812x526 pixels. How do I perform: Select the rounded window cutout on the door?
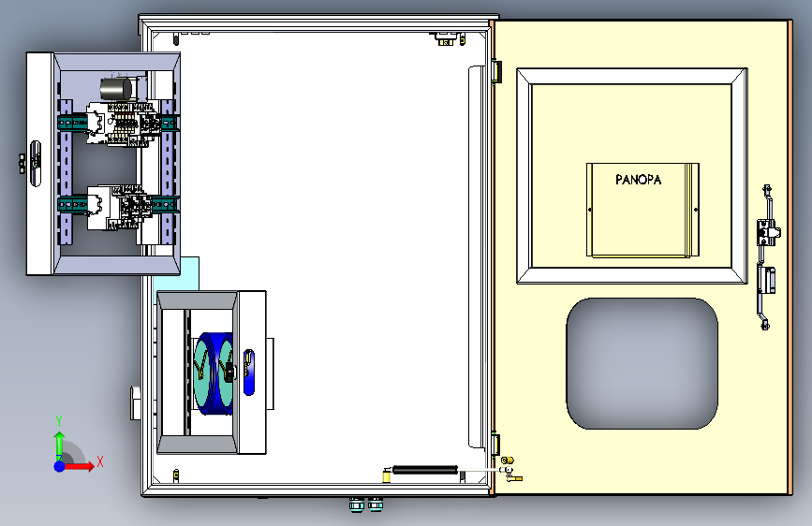pyautogui.click(x=642, y=363)
